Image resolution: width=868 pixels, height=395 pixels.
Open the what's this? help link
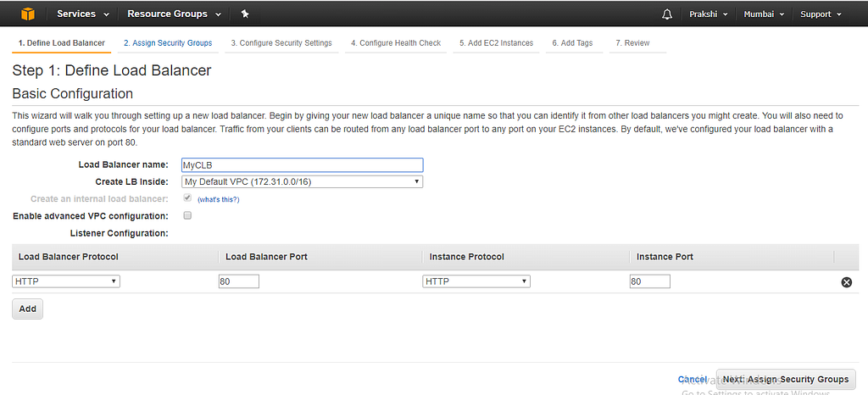[219, 199]
